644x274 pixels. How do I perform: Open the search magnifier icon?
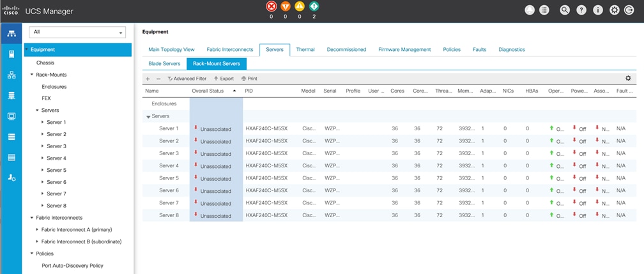pos(565,11)
